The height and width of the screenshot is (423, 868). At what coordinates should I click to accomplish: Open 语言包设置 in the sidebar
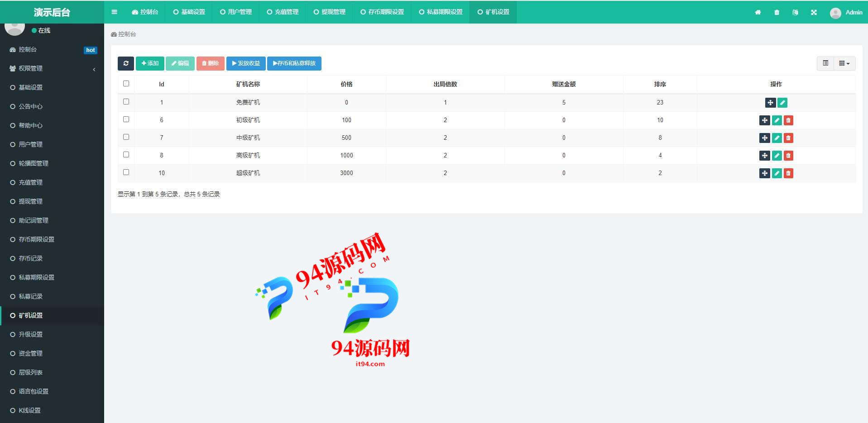tap(52, 392)
